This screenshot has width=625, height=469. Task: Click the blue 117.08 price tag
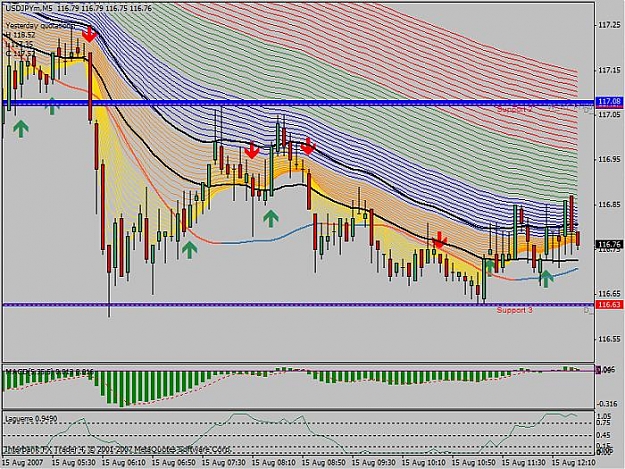pyautogui.click(x=609, y=102)
